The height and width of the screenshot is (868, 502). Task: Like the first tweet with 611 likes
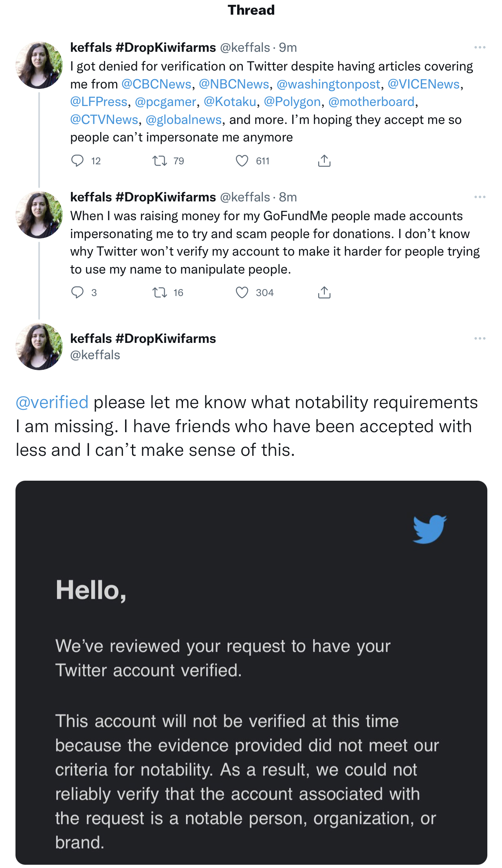[242, 161]
